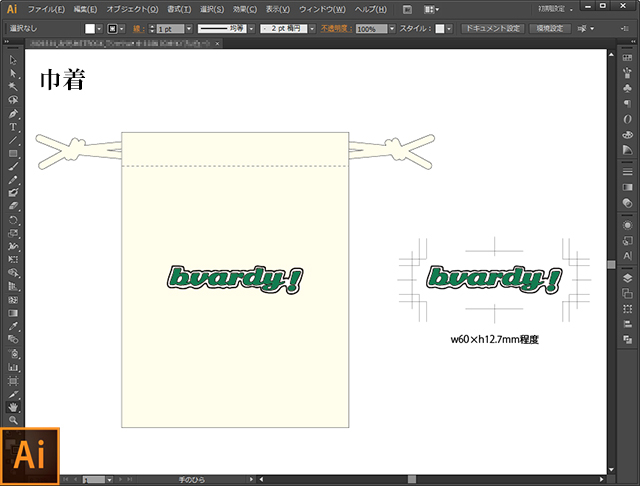Open the opacity 100% dropdown
The image size is (640, 486).
click(x=392, y=29)
